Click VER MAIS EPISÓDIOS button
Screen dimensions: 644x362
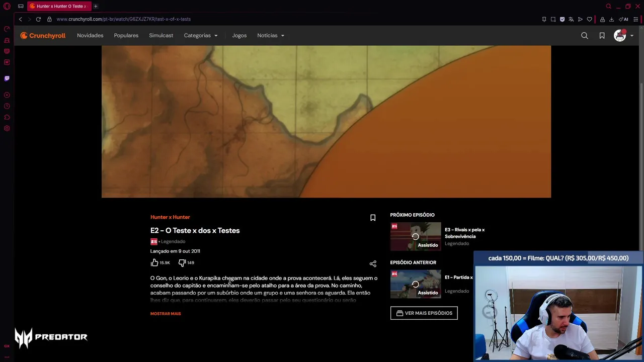(424, 313)
